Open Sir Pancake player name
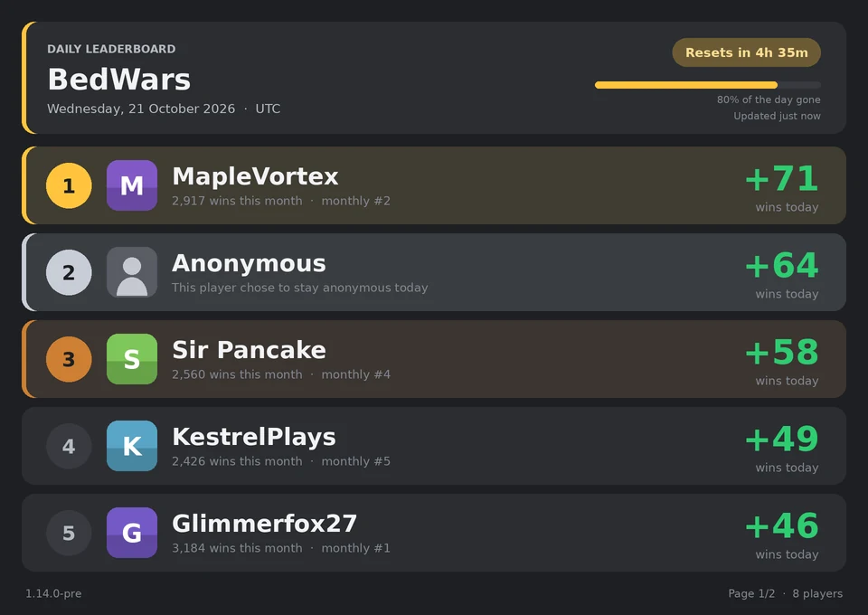Viewport: 868px width, 615px height. (x=250, y=350)
